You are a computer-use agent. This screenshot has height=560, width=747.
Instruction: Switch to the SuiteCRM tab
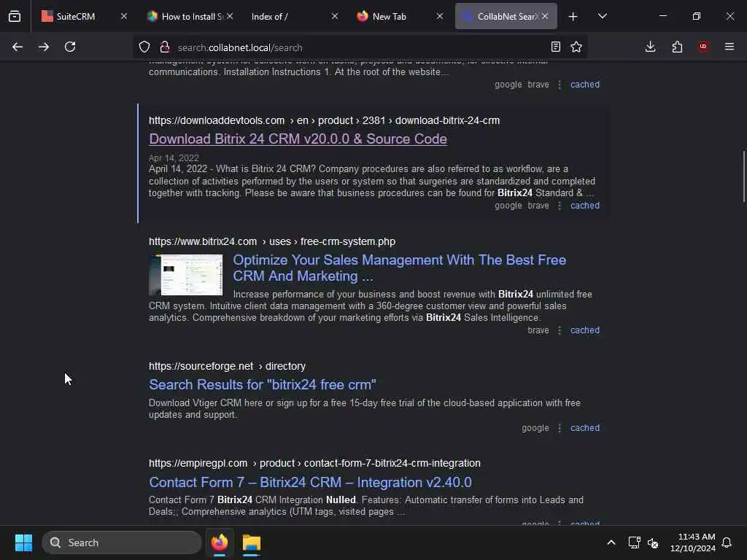coord(76,16)
